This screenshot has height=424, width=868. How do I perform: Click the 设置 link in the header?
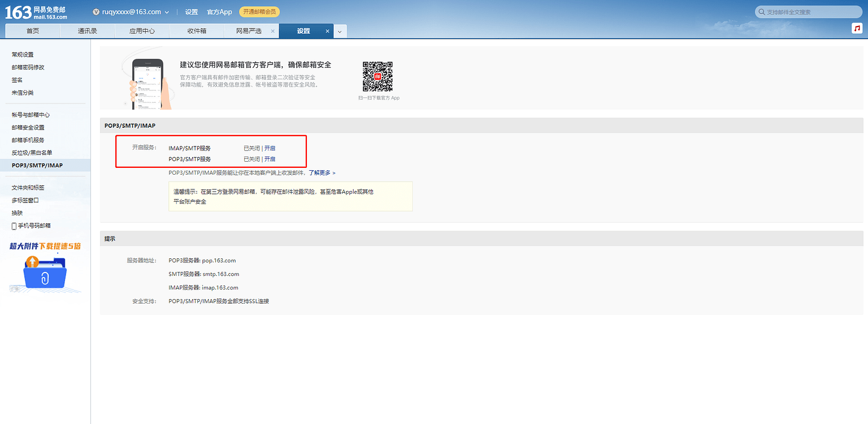click(192, 12)
